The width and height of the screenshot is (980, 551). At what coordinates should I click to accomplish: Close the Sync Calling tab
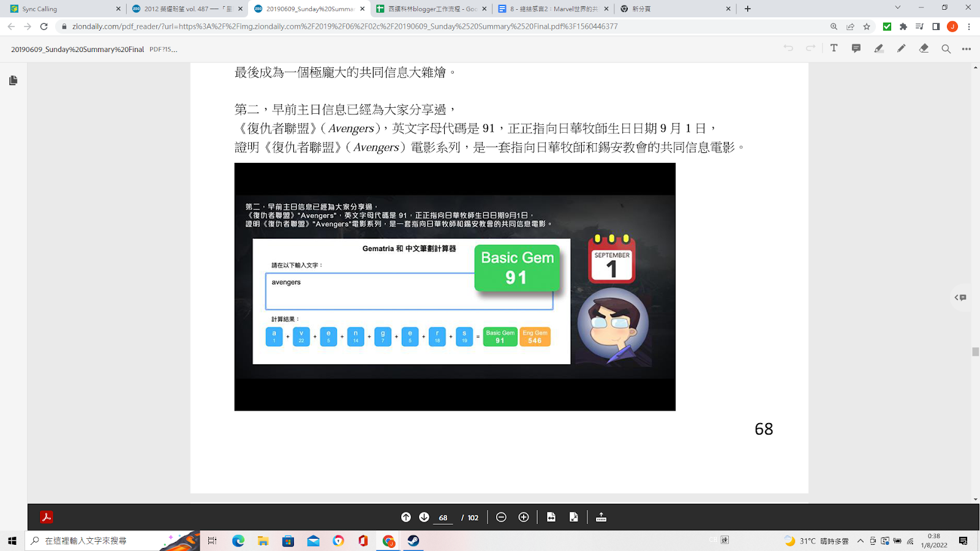[118, 9]
